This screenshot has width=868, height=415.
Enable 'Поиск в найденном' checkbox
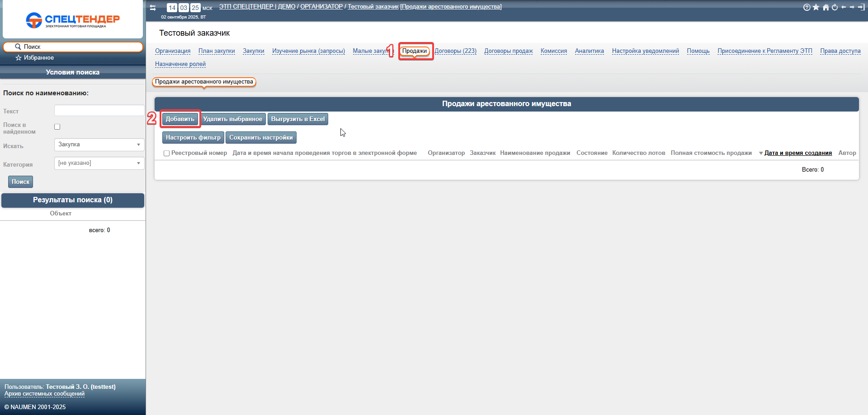pyautogui.click(x=57, y=127)
